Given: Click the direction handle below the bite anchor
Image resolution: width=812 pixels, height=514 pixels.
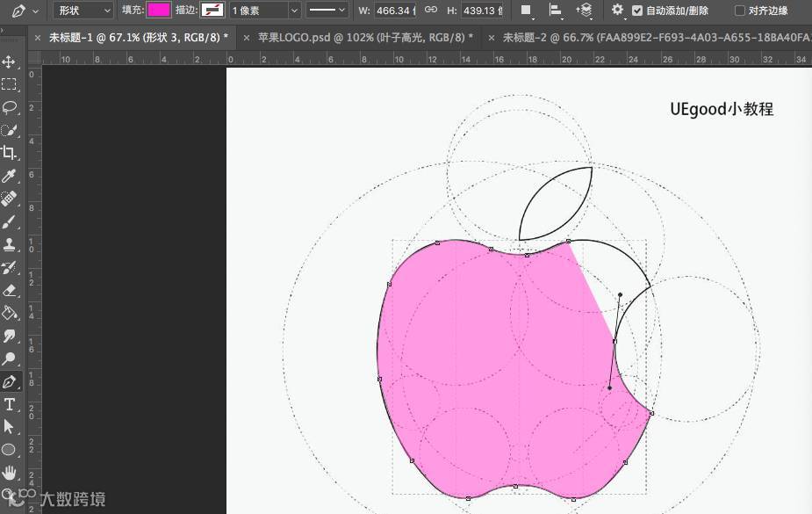Looking at the screenshot, I should 609,387.
